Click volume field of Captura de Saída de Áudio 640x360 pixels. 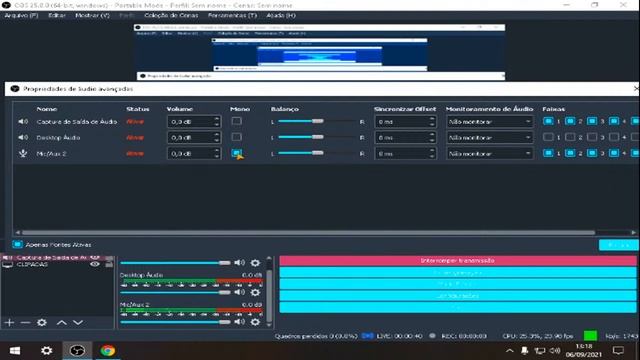[x=194, y=122]
